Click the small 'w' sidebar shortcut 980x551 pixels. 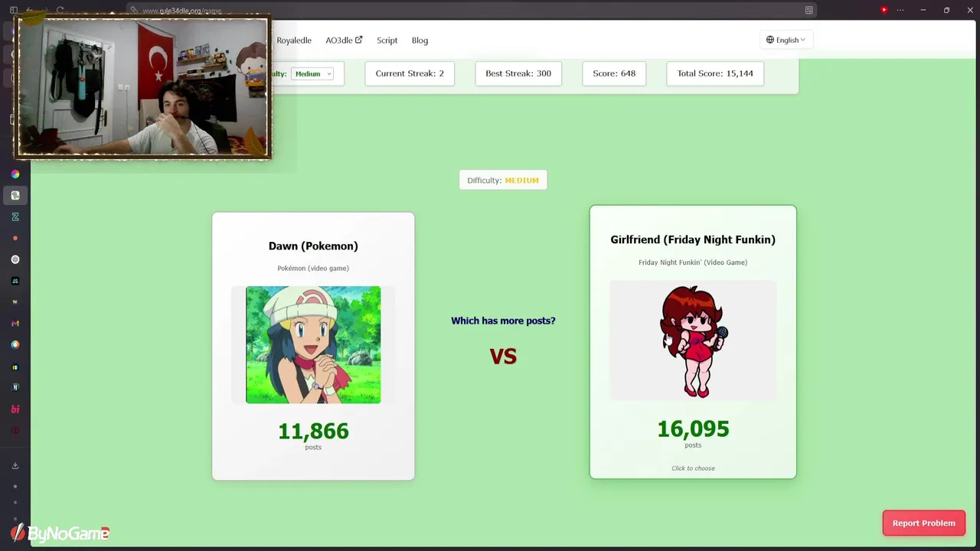pyautogui.click(x=15, y=302)
